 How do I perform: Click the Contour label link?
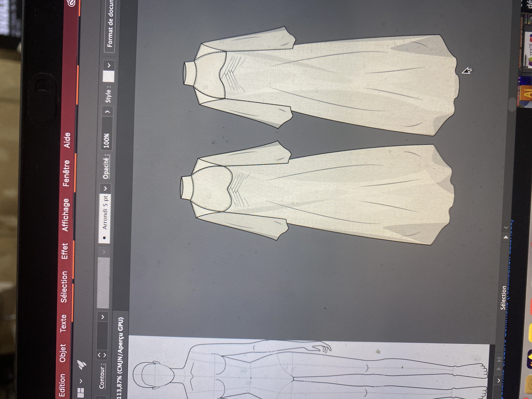coord(102,376)
